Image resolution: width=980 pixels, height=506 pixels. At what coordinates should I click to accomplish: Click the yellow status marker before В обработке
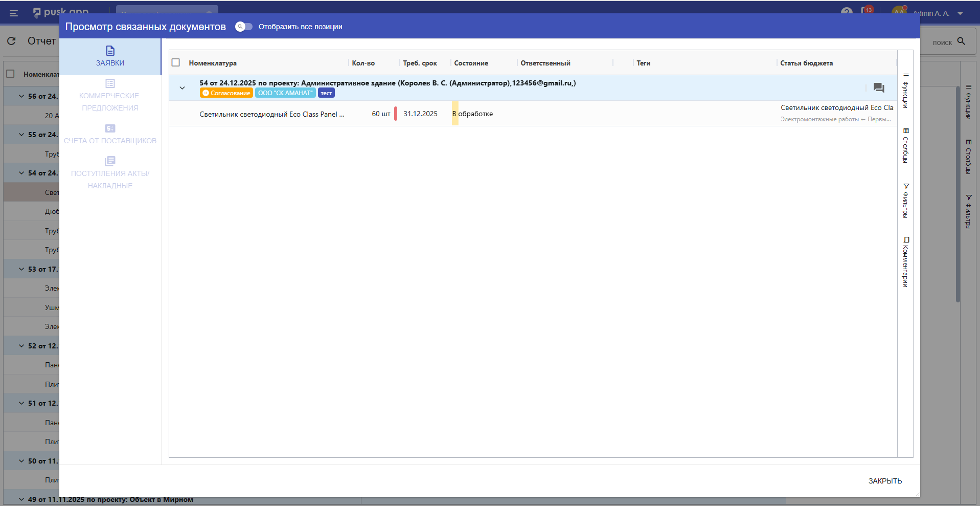[454, 114]
